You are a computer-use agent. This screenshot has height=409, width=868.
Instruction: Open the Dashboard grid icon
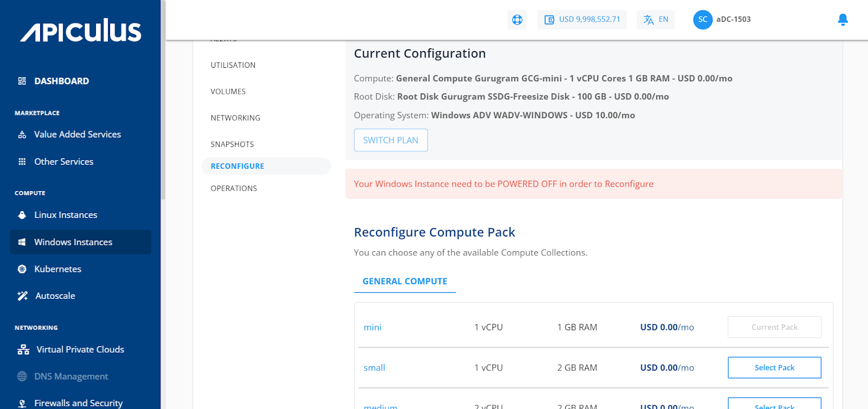point(22,81)
